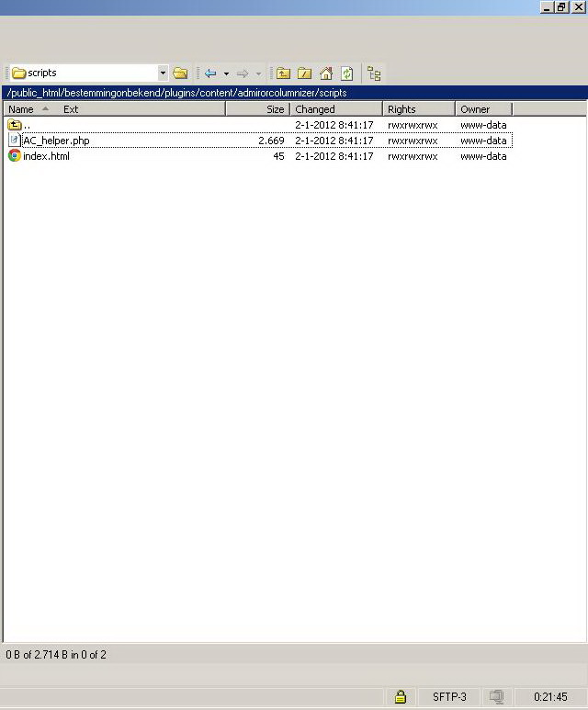Image resolution: width=588 pixels, height=710 pixels.
Task: Click the SFTP-3 protocol indicator
Action: pyautogui.click(x=449, y=696)
